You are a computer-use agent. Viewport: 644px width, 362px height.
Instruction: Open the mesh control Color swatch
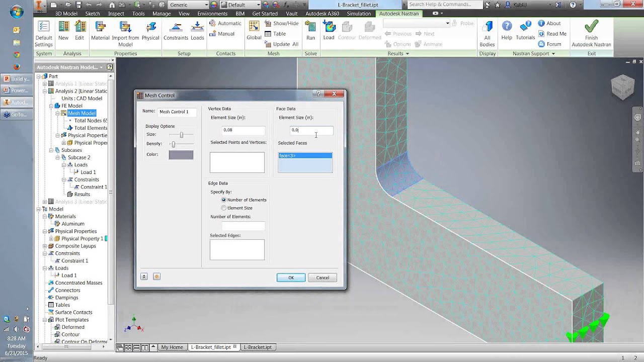(181, 155)
